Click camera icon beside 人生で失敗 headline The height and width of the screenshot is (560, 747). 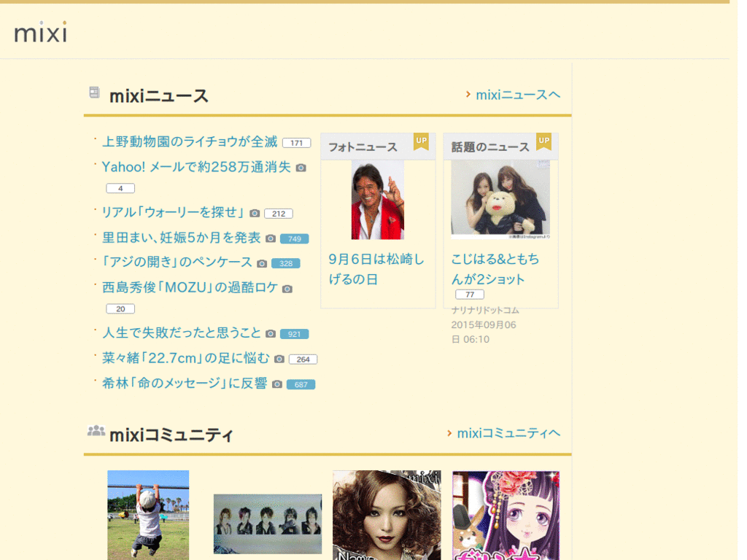(271, 334)
